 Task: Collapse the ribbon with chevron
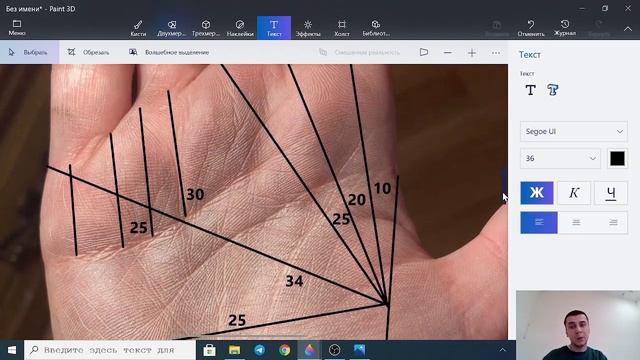(628, 29)
